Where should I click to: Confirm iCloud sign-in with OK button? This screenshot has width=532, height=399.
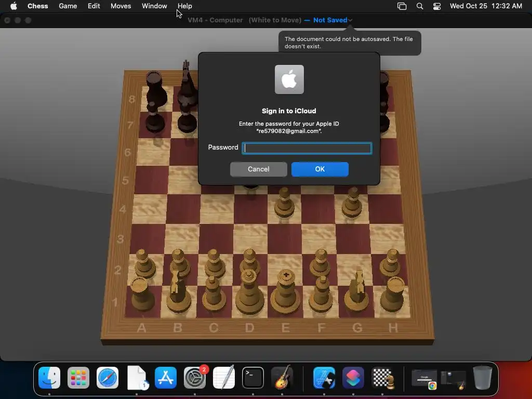click(320, 169)
